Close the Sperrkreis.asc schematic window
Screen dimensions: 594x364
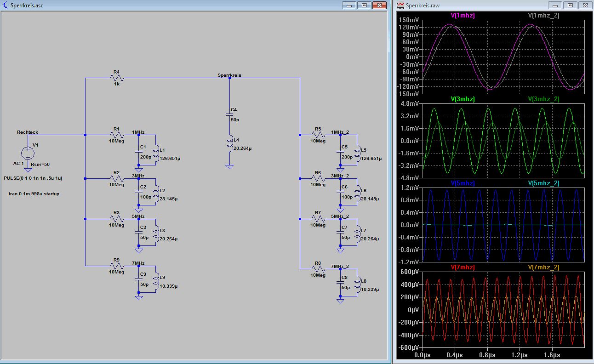(379, 5)
